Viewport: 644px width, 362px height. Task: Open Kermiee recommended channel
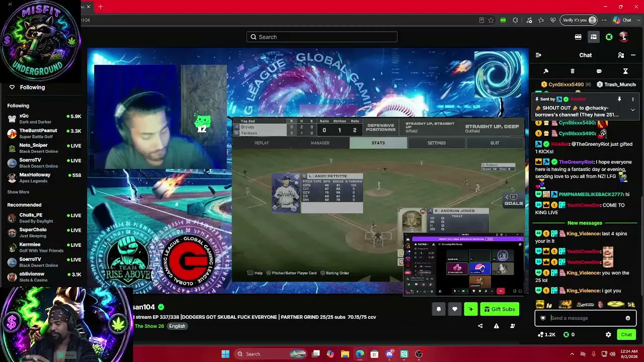pyautogui.click(x=44, y=247)
